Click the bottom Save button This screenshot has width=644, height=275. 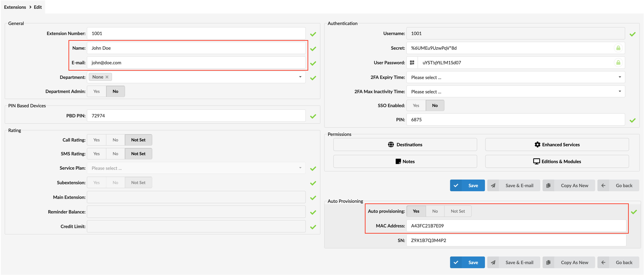tap(467, 262)
